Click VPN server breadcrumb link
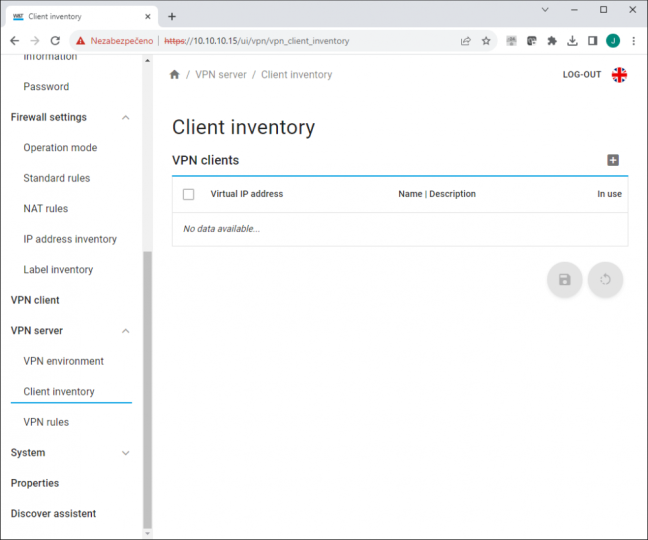The image size is (648, 540). (221, 75)
